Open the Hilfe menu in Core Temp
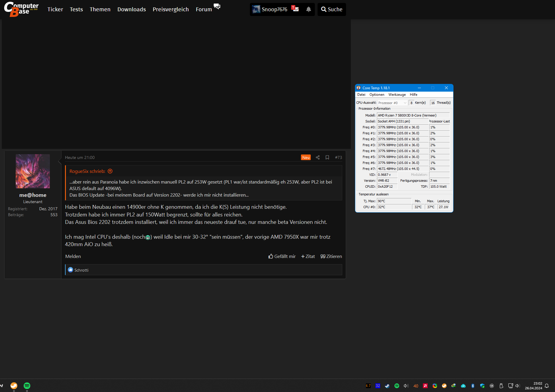Screen dimensions: 555x392 [x=414, y=95]
